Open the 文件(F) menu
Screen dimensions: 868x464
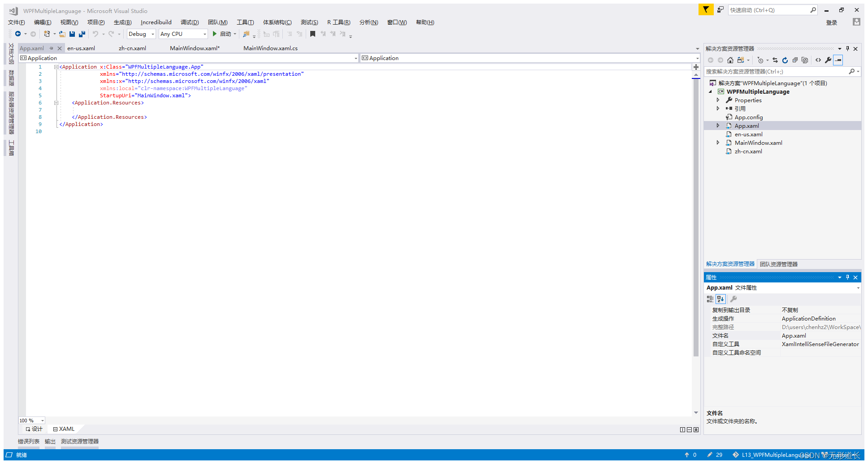pos(16,22)
